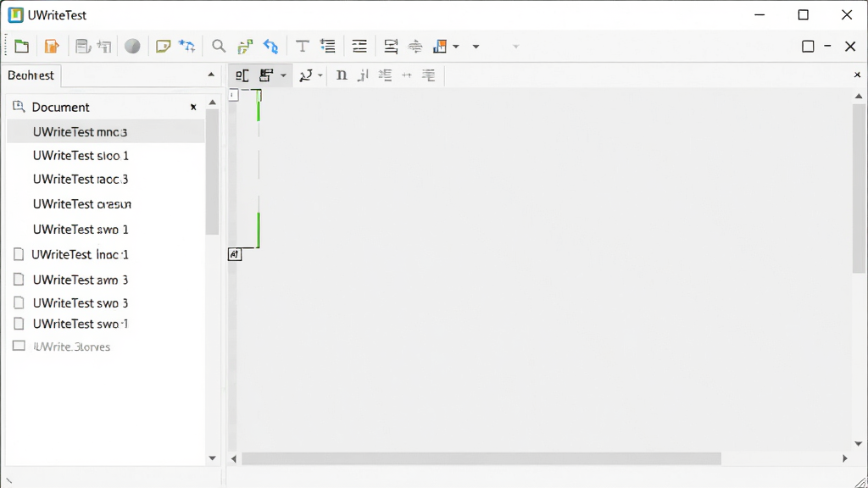The height and width of the screenshot is (488, 868).
Task: Click the bold n icon in editor toolbar
Action: click(342, 75)
